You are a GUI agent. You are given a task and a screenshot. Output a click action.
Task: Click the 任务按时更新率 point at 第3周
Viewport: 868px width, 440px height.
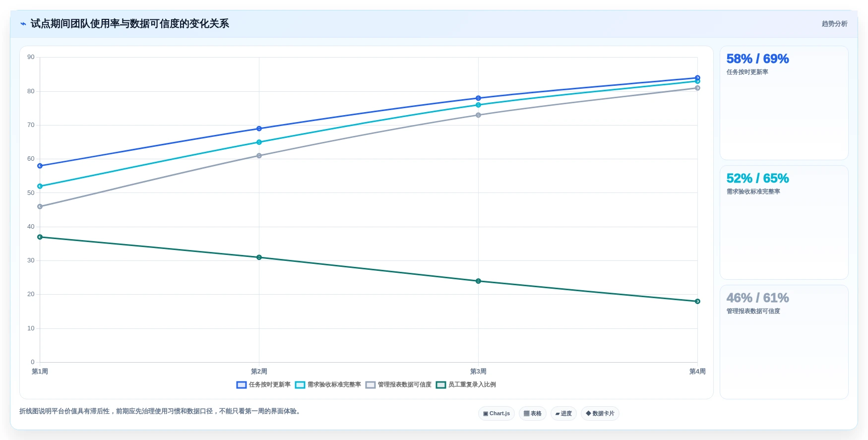[478, 98]
